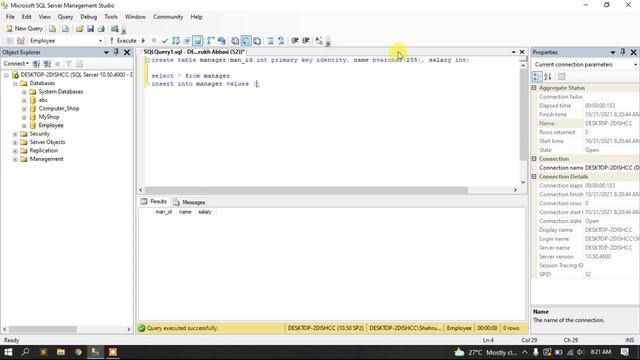Image resolution: width=640 pixels, height=360 pixels.
Task: Close the SQLQuery1.sql query tab
Action: point(522,52)
